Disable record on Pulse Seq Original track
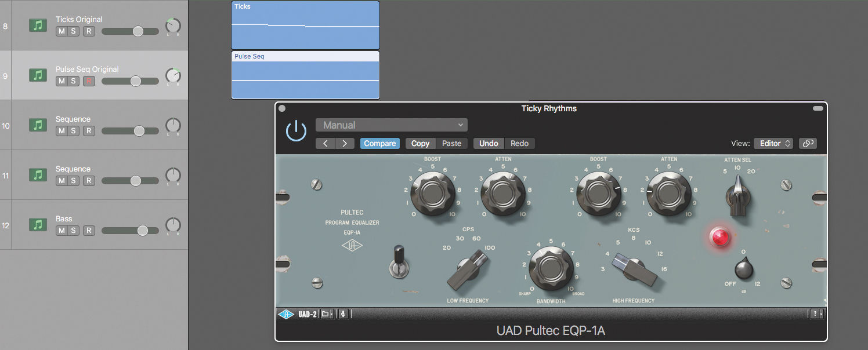The width and height of the screenshot is (868, 350). (x=88, y=81)
